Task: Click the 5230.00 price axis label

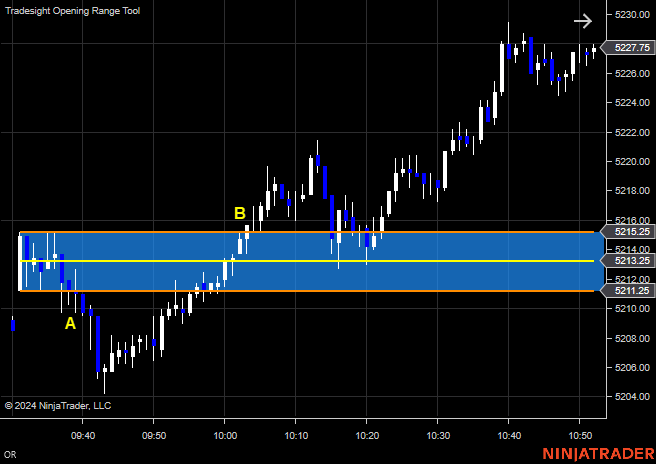Action: 632,15
